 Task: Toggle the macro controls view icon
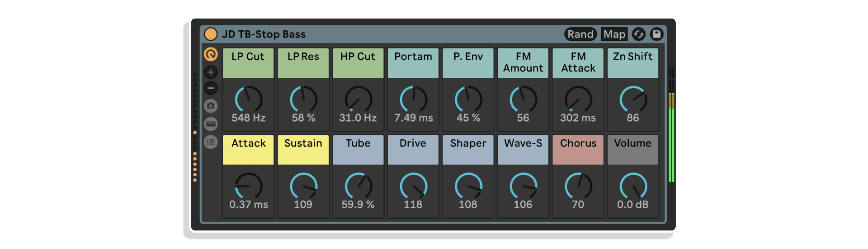[211, 54]
